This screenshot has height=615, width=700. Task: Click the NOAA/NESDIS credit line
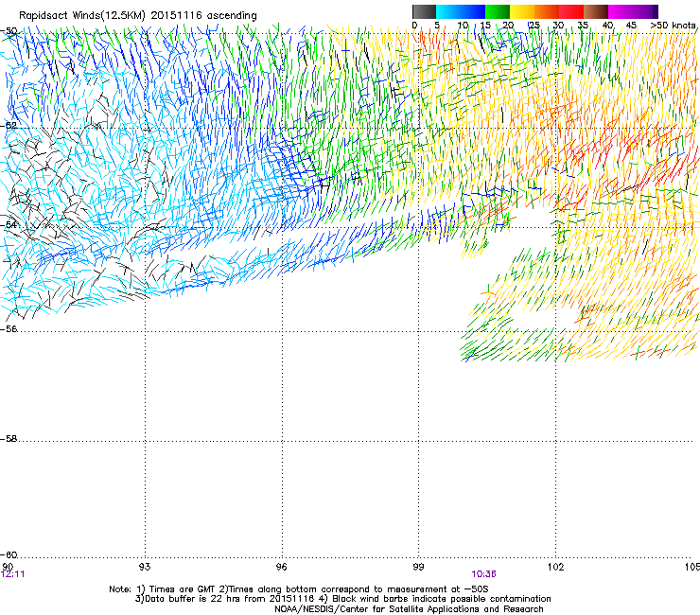409,608
